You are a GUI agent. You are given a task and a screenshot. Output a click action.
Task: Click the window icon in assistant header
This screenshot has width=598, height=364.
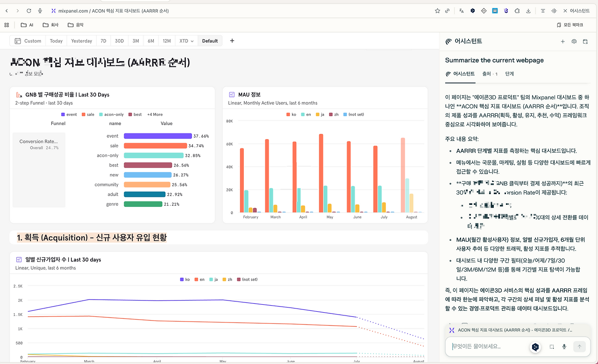pyautogui.click(x=585, y=42)
